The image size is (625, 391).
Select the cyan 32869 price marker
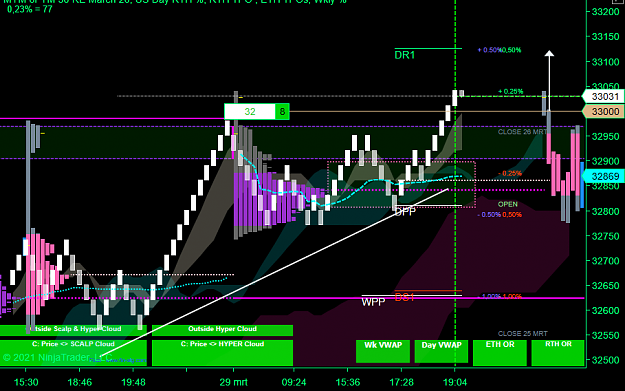pyautogui.click(x=603, y=176)
